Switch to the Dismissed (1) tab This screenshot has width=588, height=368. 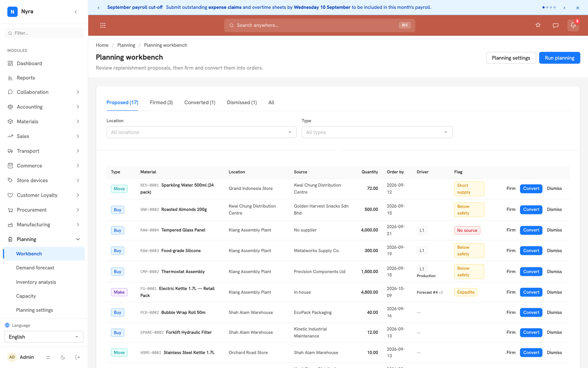coord(242,103)
